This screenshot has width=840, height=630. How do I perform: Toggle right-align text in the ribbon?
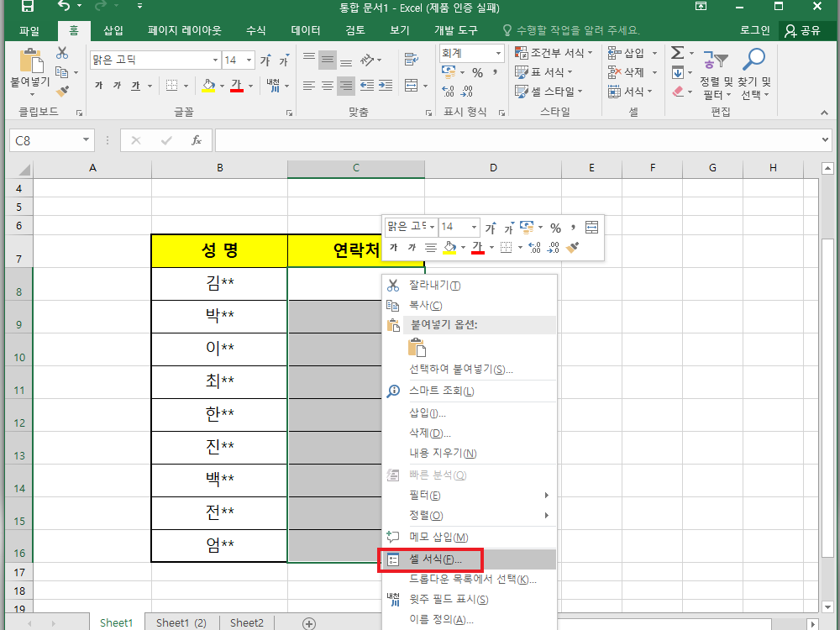coord(346,85)
